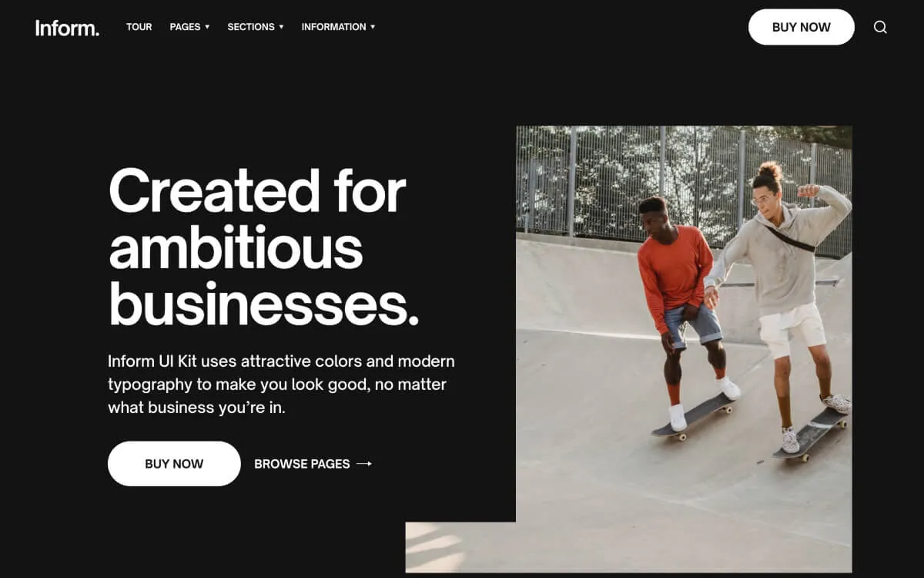Click the triangle icon beside PAGES
The image size is (924, 578).
click(x=207, y=27)
